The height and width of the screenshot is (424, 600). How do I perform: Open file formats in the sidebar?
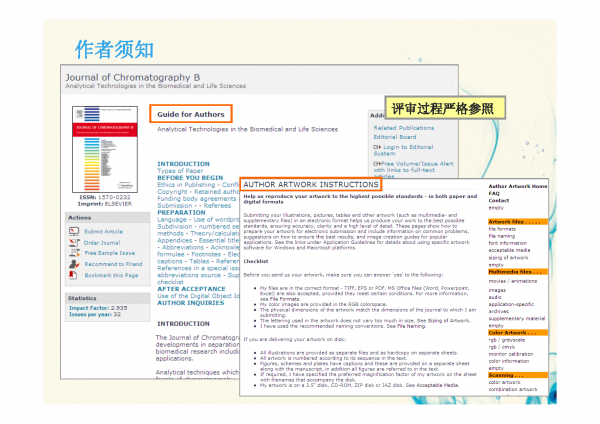pos(502,229)
